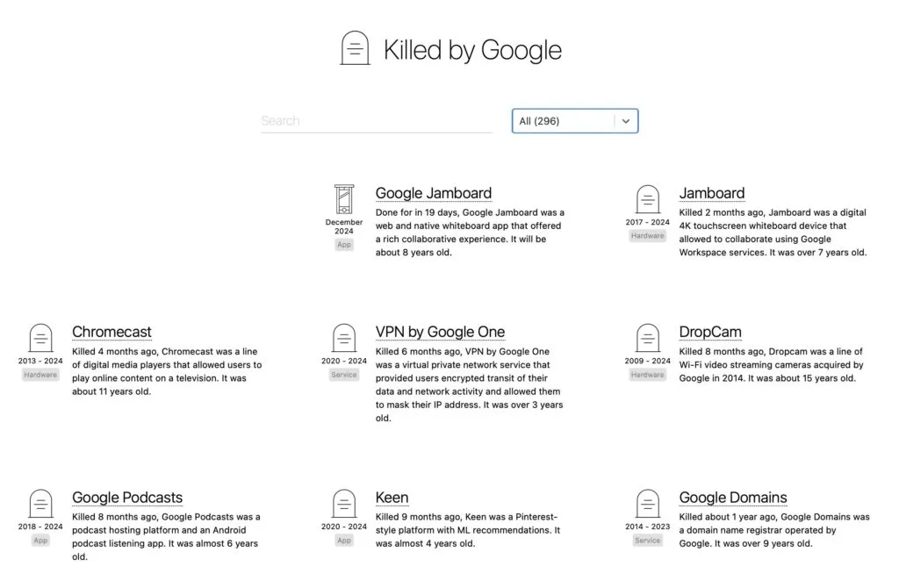Focus the Search input field
The image size is (899, 588).
pos(376,121)
